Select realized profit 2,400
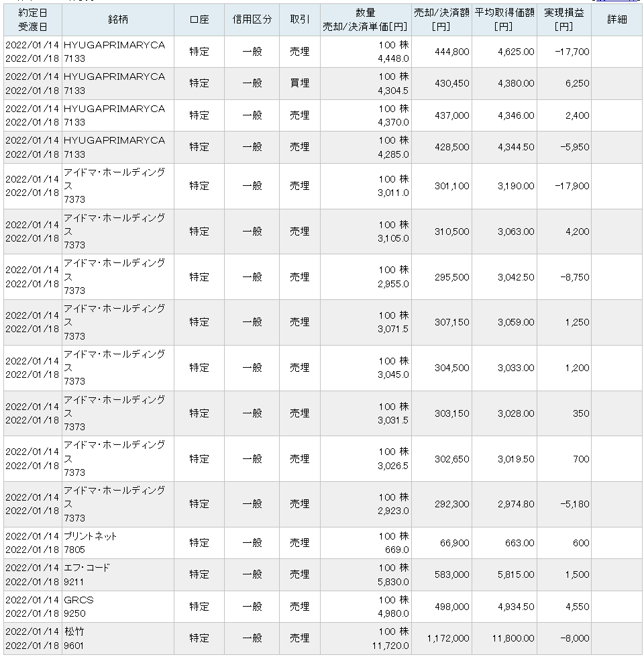The height and width of the screenshot is (657, 644). pos(577,115)
